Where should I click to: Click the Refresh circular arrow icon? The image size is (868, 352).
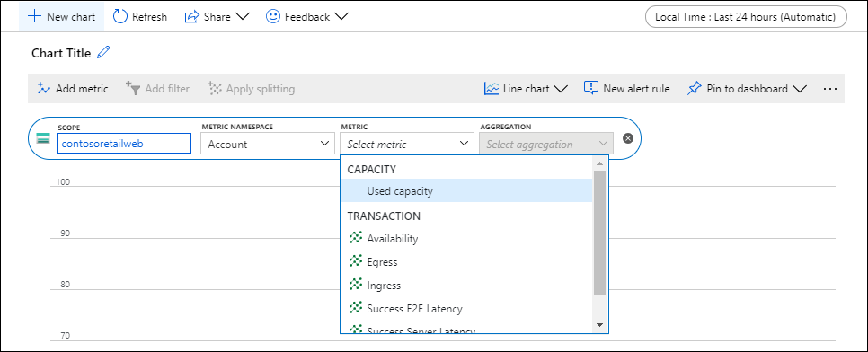120,16
